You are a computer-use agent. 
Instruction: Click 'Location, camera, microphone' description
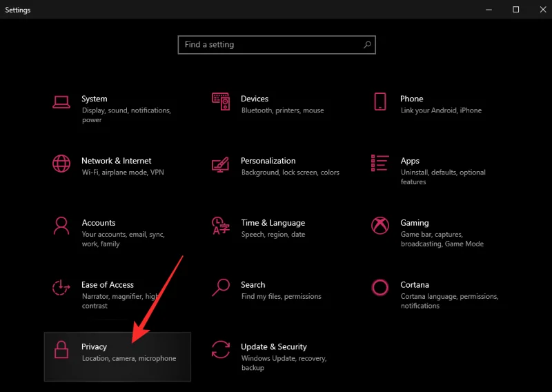[x=129, y=359]
